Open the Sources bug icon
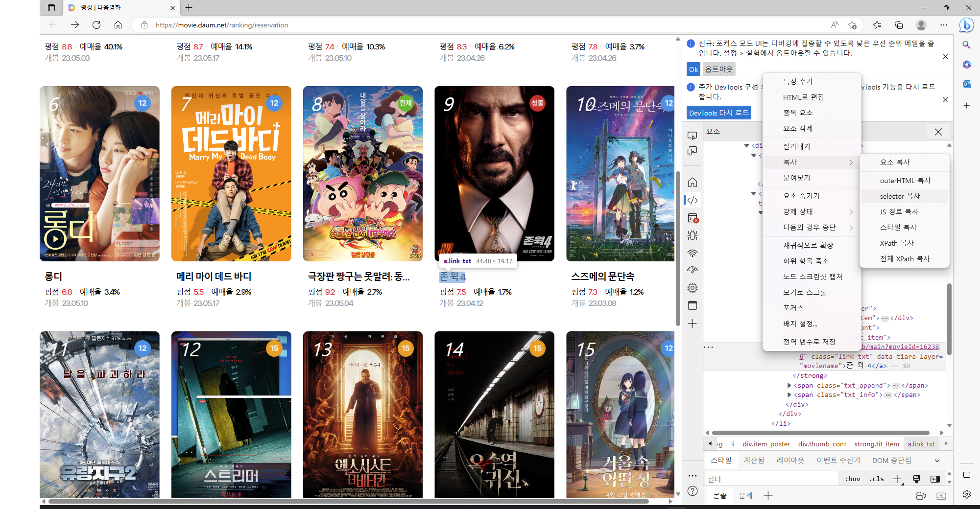The height and width of the screenshot is (509, 980). tap(692, 235)
